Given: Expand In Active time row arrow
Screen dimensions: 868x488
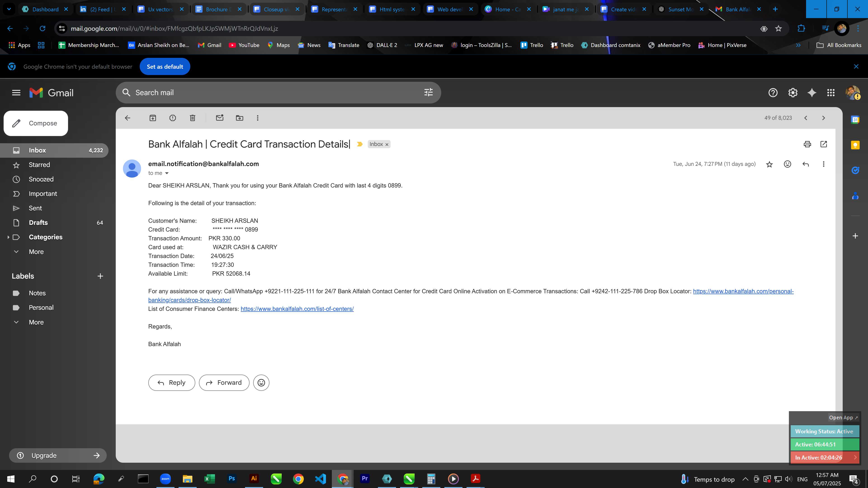Looking at the screenshot, I should [855, 457].
